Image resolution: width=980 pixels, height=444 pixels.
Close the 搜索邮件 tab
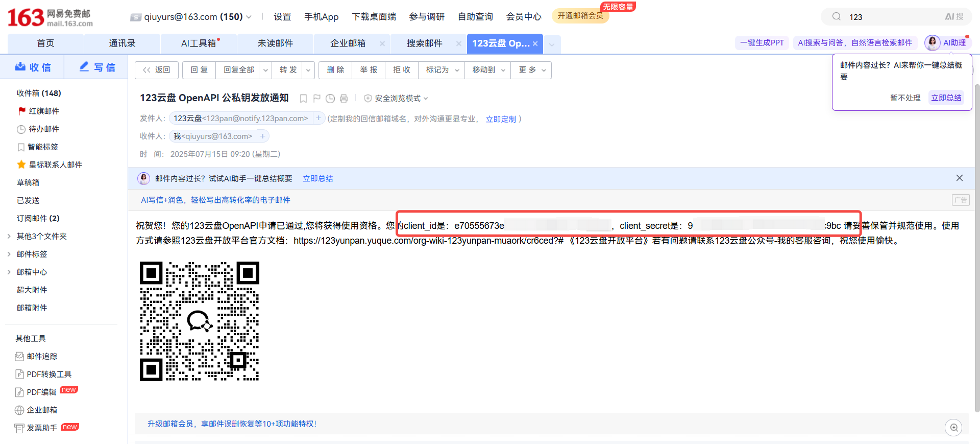pos(458,44)
